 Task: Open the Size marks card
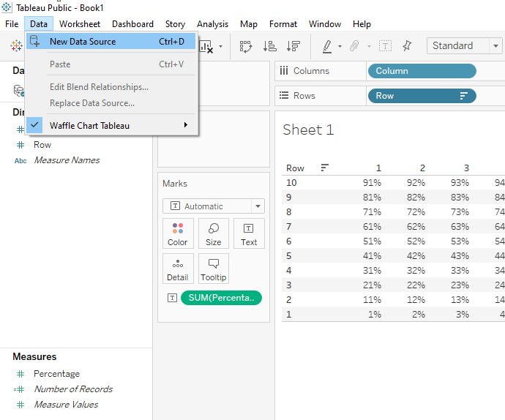tap(214, 233)
